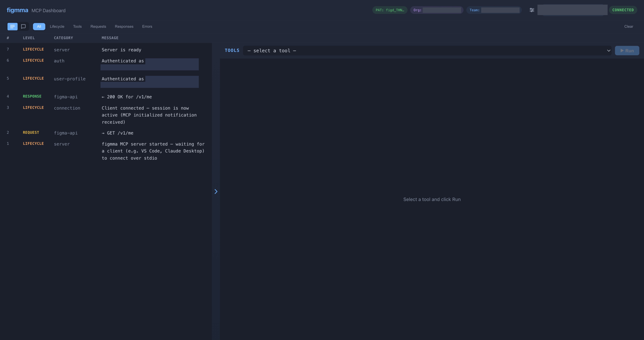Select the Lifecycle filter tab

click(57, 27)
